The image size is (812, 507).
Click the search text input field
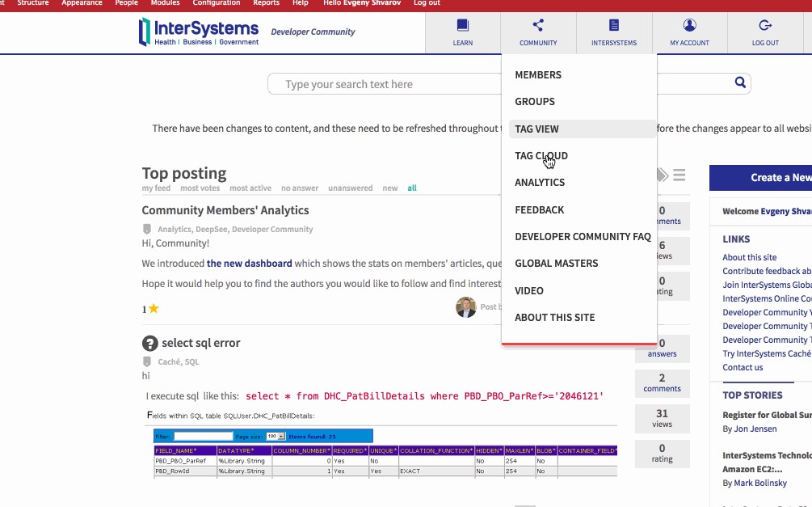pyautogui.click(x=388, y=84)
